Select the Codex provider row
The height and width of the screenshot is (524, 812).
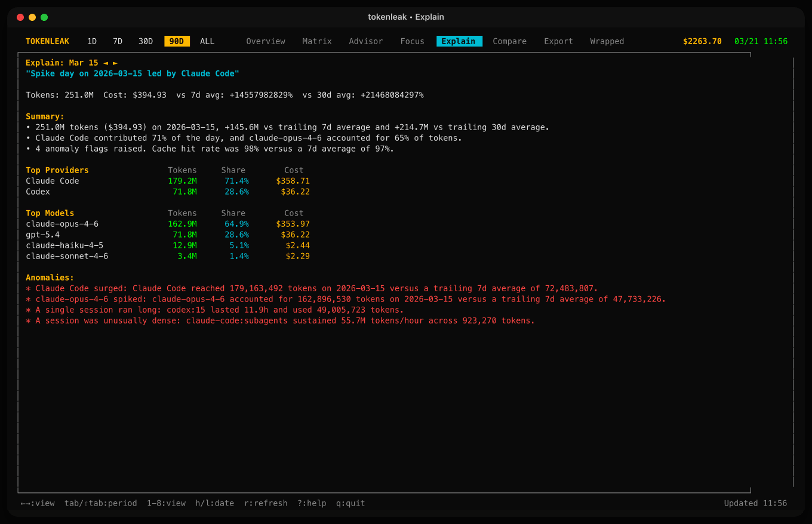click(x=168, y=192)
